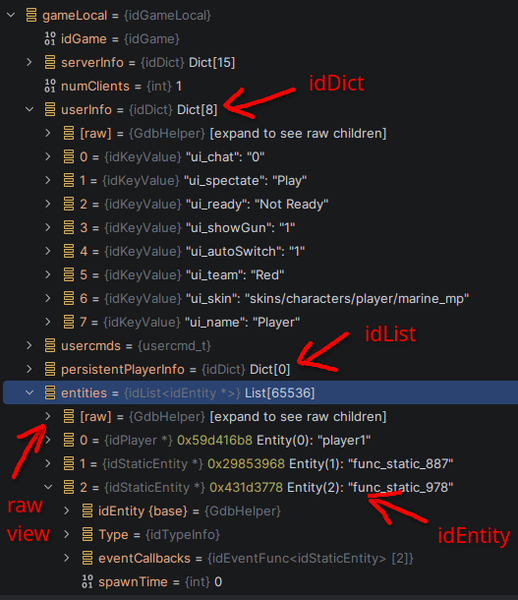518x600 pixels.
Task: Expand the serverInfo dictionary node
Action: click(x=29, y=62)
